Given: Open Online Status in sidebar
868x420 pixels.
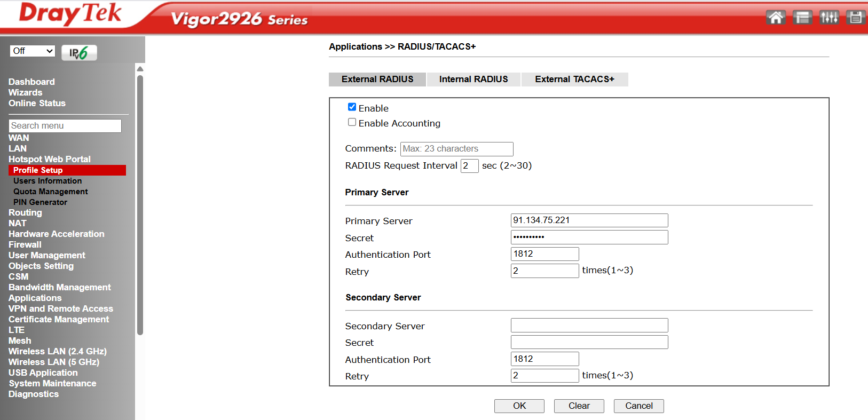Looking at the screenshot, I should [x=37, y=103].
